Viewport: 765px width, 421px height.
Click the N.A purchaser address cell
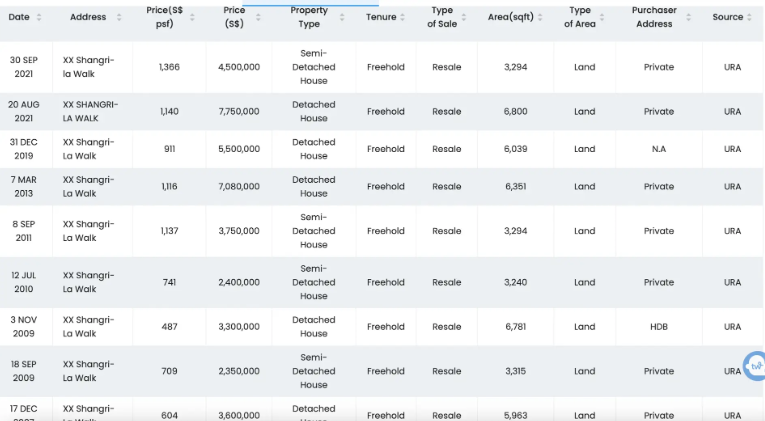658,149
